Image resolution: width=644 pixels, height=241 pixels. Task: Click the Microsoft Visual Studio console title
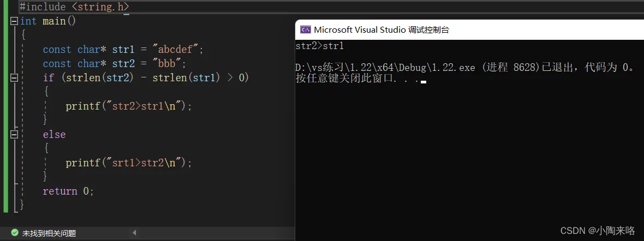point(381,29)
